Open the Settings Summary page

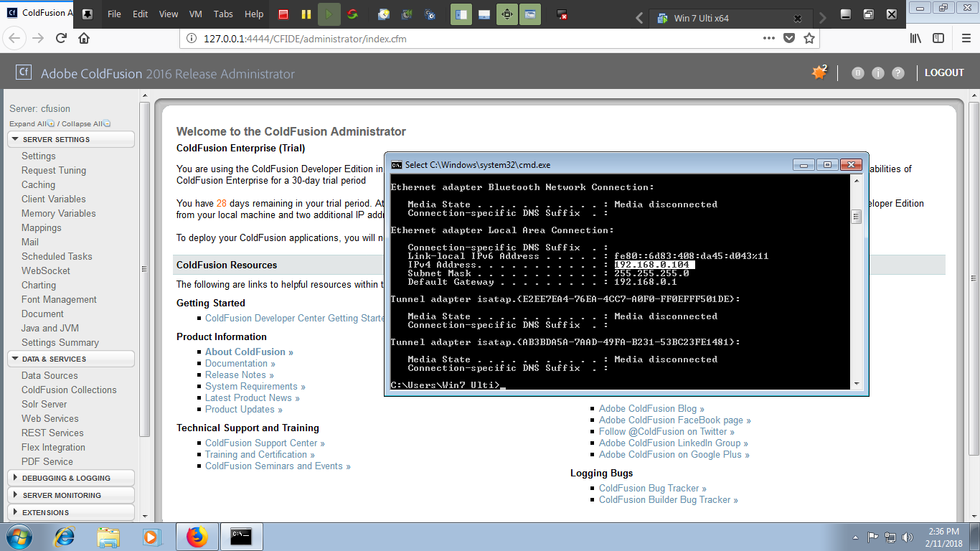click(60, 342)
